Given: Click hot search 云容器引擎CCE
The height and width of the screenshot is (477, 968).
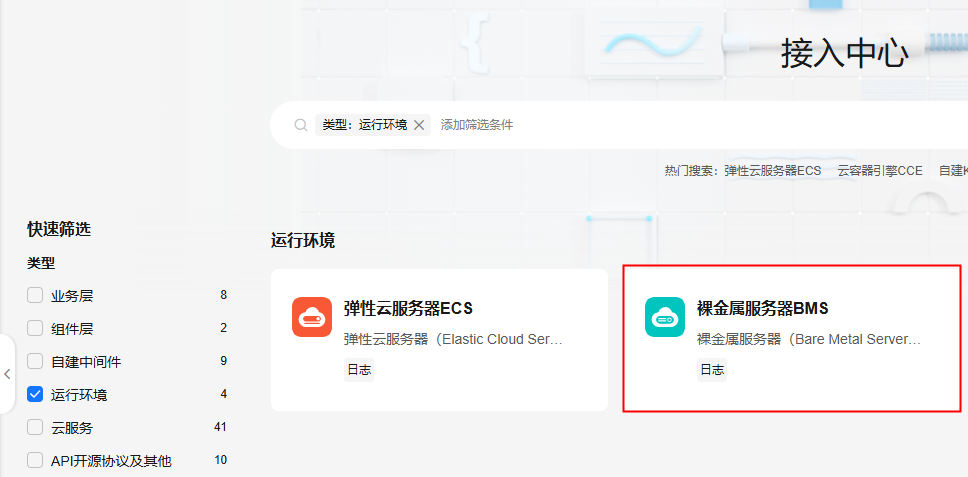Looking at the screenshot, I should tap(880, 171).
